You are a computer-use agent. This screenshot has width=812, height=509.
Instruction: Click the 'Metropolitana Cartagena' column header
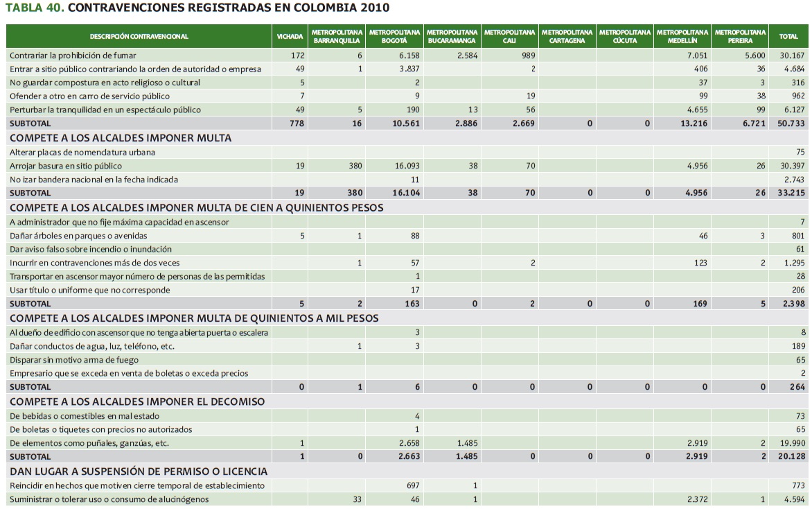tap(567, 36)
